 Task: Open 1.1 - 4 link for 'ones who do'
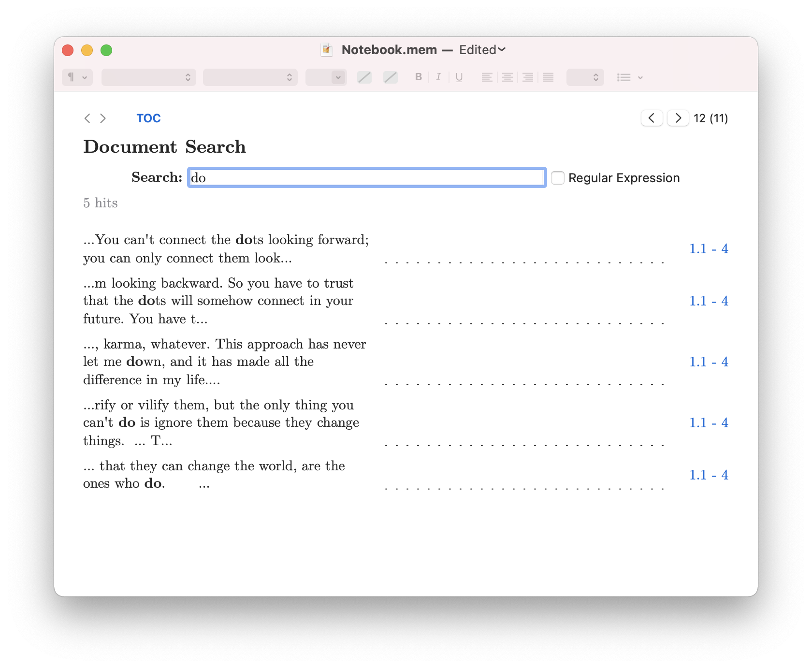pyautogui.click(x=709, y=475)
